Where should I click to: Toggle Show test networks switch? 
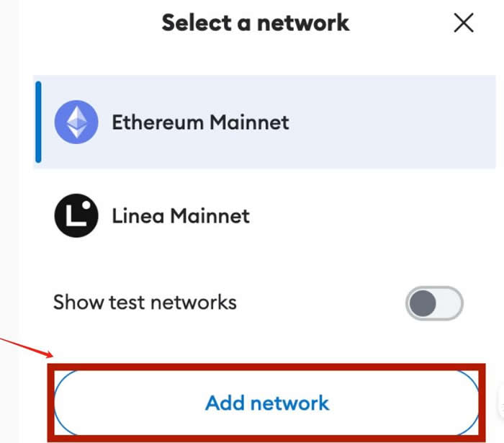pyautogui.click(x=434, y=303)
